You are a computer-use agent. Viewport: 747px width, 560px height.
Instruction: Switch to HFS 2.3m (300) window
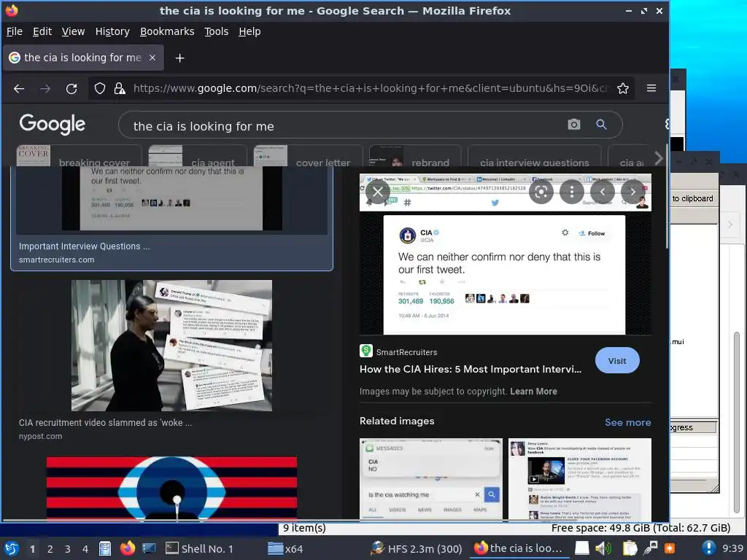[417, 548]
